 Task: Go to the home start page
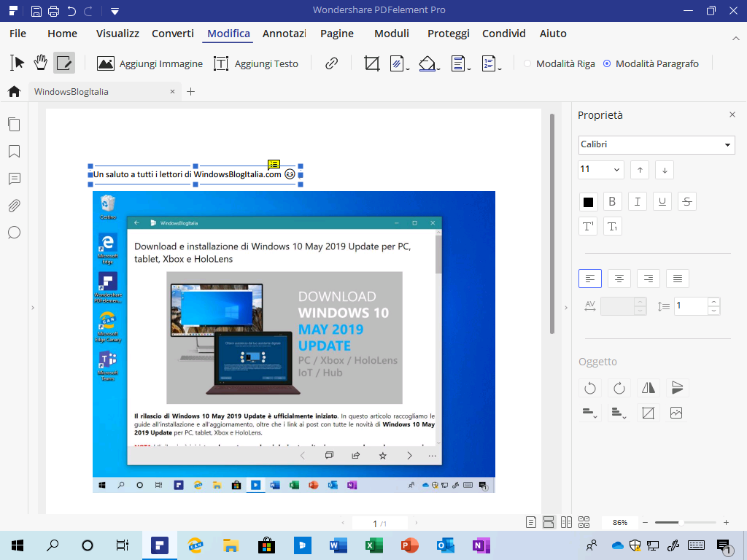coord(15,91)
